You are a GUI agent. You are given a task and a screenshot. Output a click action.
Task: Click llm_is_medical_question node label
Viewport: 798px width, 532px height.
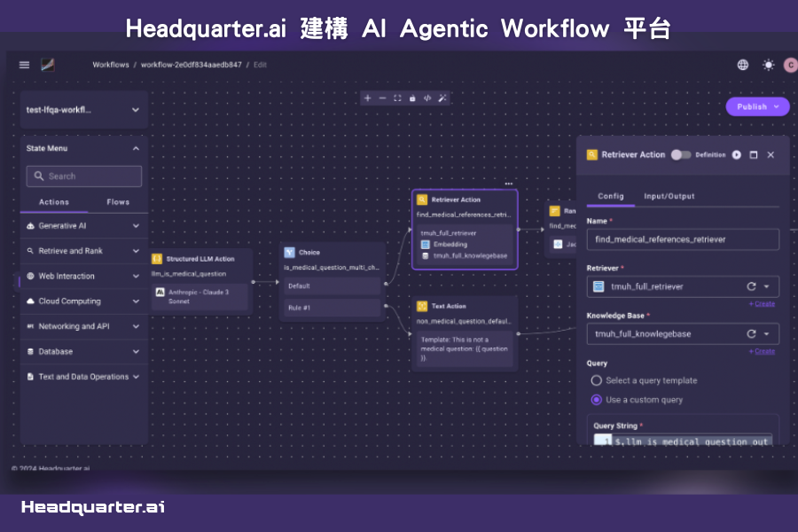189,274
